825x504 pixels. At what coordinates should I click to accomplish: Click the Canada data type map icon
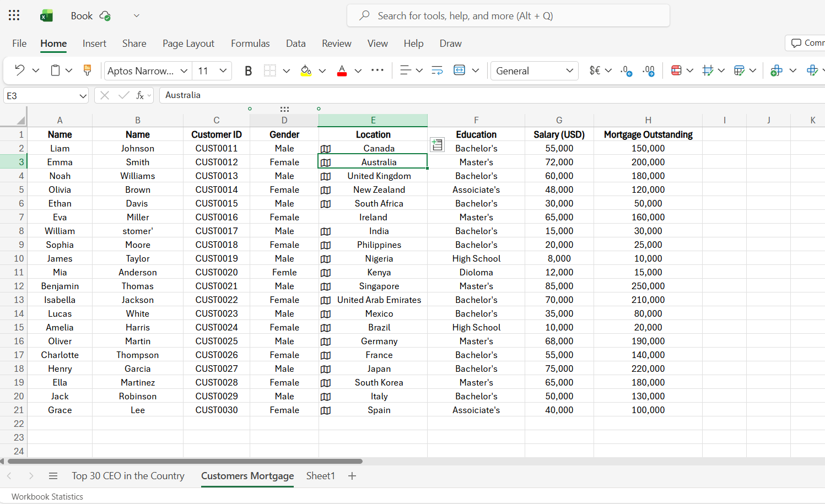click(x=326, y=149)
